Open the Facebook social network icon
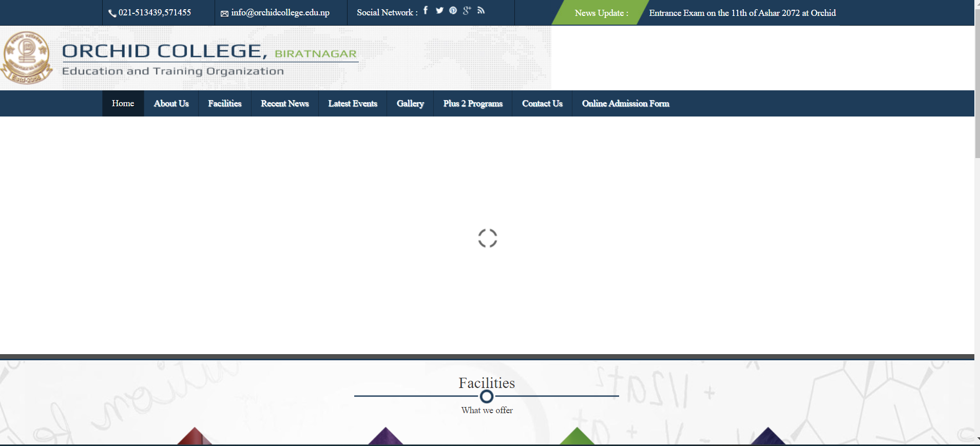The image size is (980, 446). 426,10
